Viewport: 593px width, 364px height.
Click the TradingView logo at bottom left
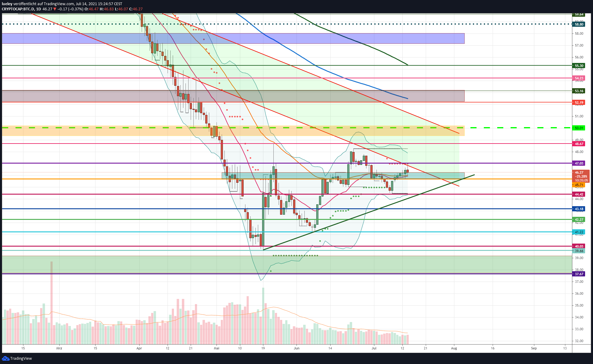coord(17,358)
